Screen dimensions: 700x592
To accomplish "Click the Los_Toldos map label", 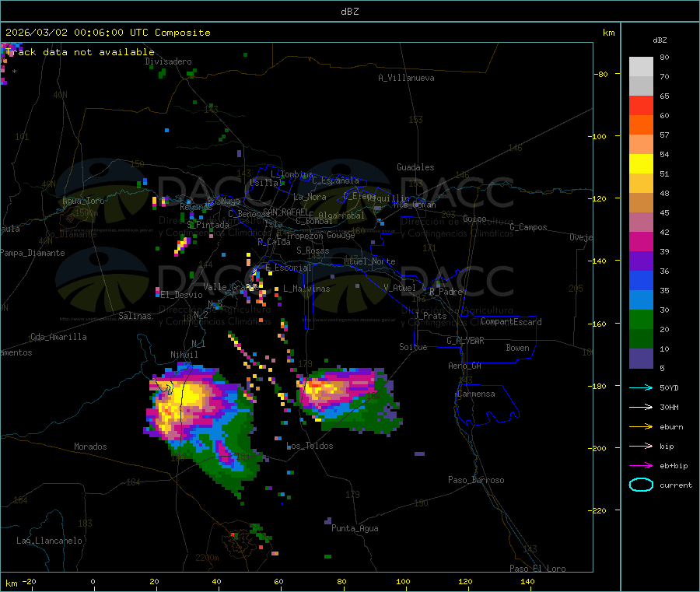I will [x=310, y=446].
